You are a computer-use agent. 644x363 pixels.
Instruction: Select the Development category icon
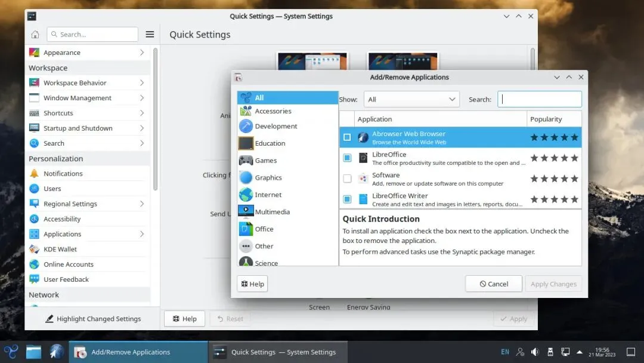pos(246,126)
